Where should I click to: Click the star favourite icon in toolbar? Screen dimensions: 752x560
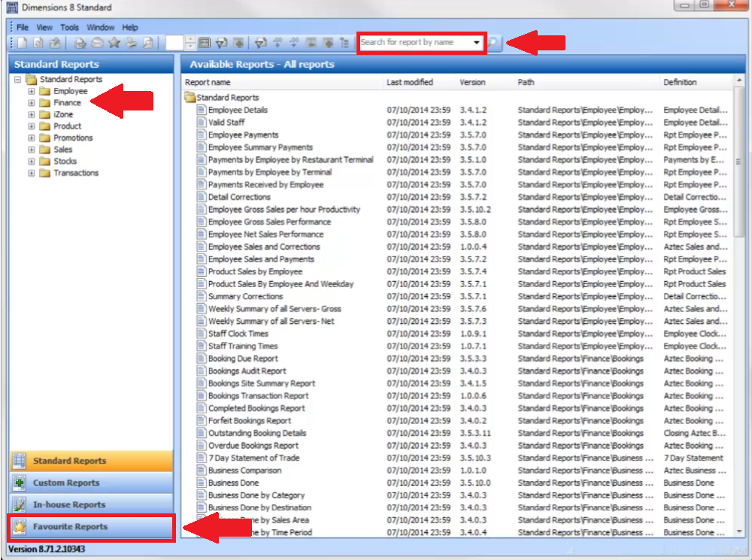tap(114, 43)
